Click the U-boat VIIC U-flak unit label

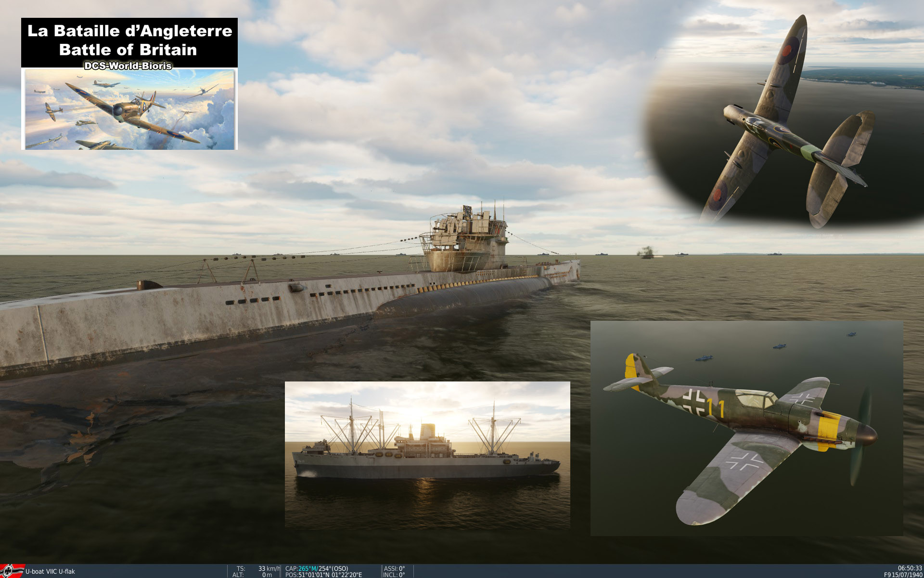(50, 572)
